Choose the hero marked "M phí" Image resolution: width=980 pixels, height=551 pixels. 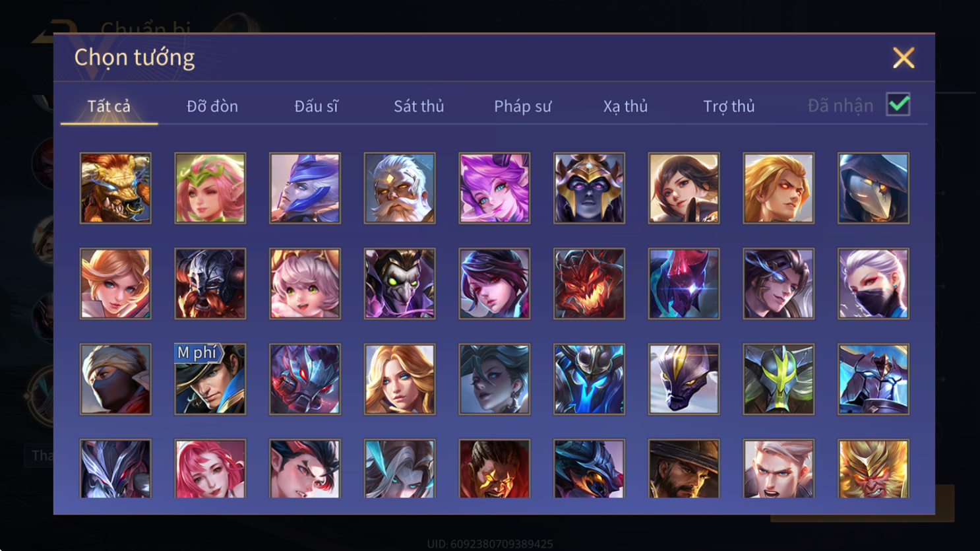pyautogui.click(x=210, y=379)
